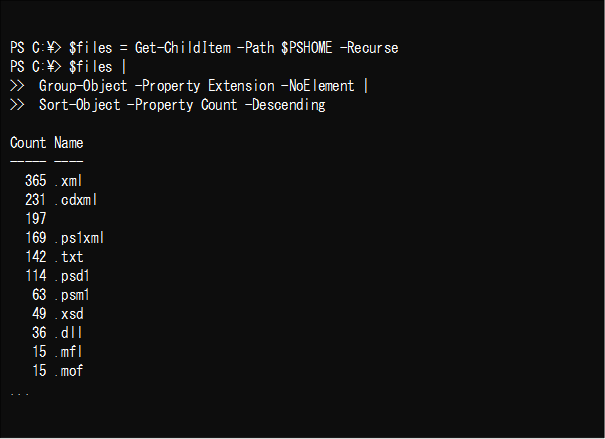This screenshot has height=439, width=605.
Task: Click the -Descending parameter
Action: pyautogui.click(x=285, y=105)
